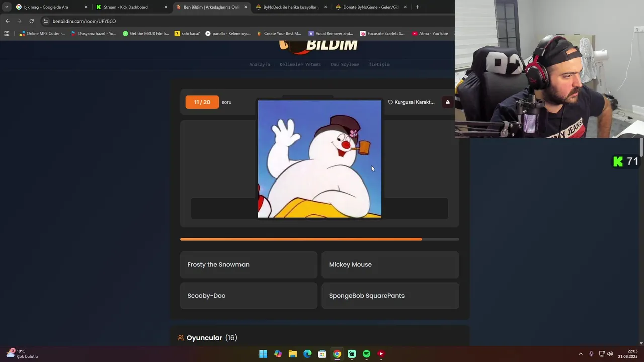Screen dimensions: 644x362
Task: Open the Atma - YouTube bookmark
Action: (x=430, y=34)
